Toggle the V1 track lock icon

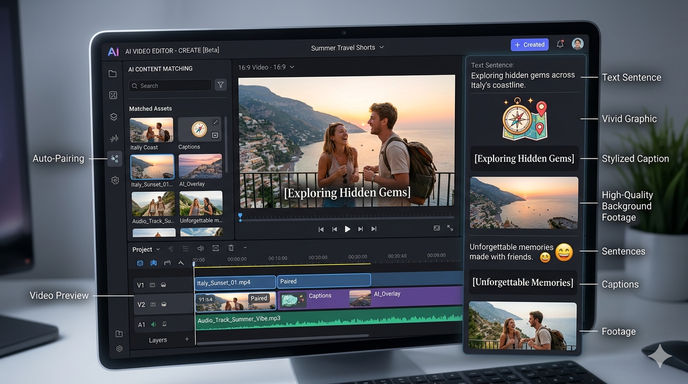152,285
